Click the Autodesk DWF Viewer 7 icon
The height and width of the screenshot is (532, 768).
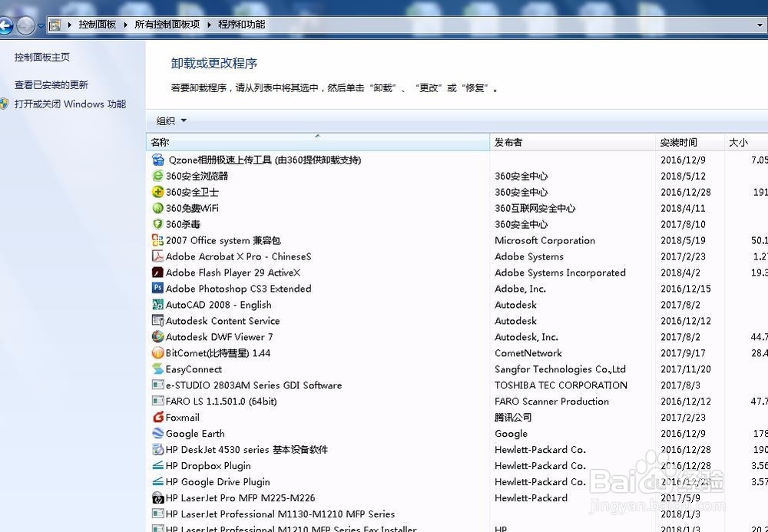pos(157,337)
